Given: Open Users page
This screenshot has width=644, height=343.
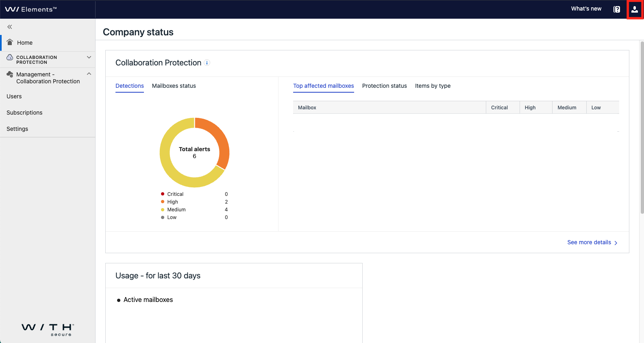Looking at the screenshot, I should point(14,96).
